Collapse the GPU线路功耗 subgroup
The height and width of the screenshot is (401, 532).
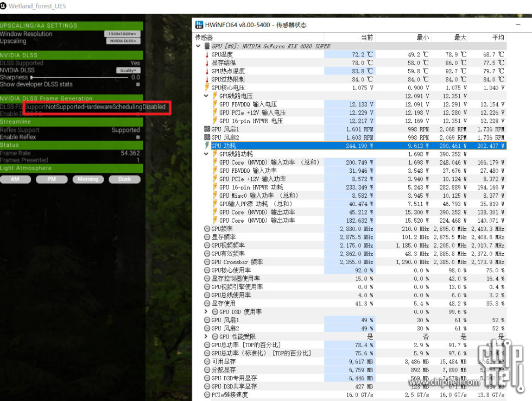[x=206, y=154]
